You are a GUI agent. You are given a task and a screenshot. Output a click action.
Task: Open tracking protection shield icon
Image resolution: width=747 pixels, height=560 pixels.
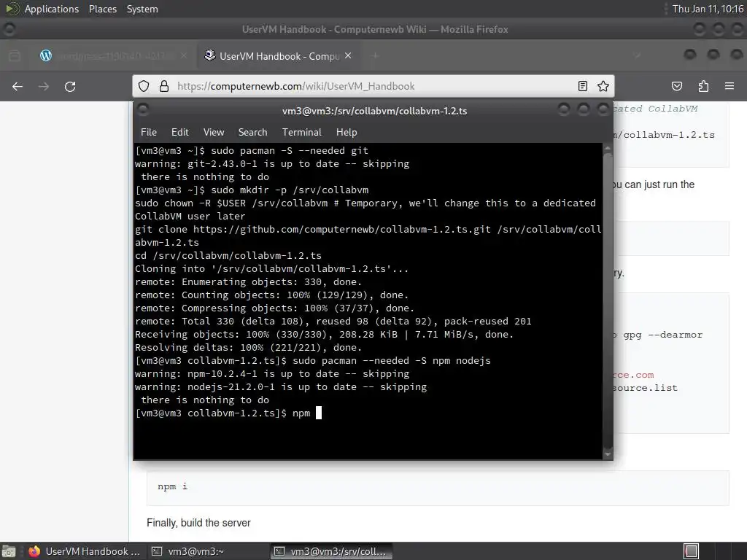click(144, 86)
